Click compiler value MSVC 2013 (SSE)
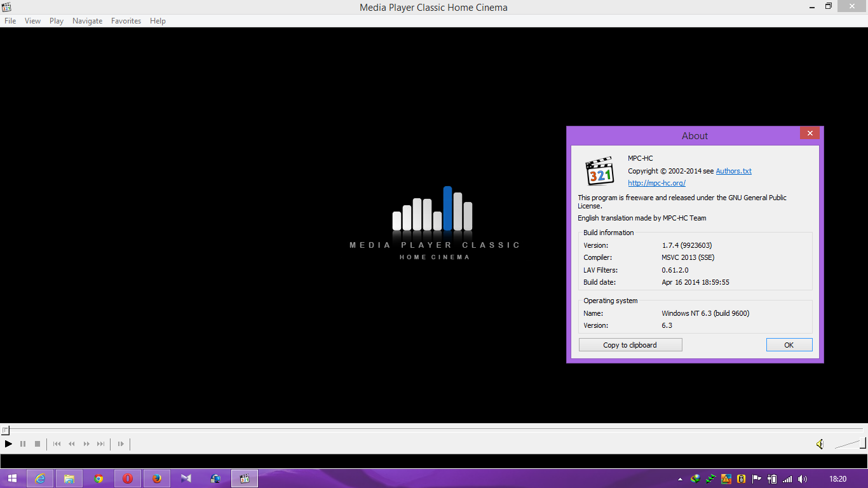Image resolution: width=868 pixels, height=488 pixels. click(x=688, y=257)
